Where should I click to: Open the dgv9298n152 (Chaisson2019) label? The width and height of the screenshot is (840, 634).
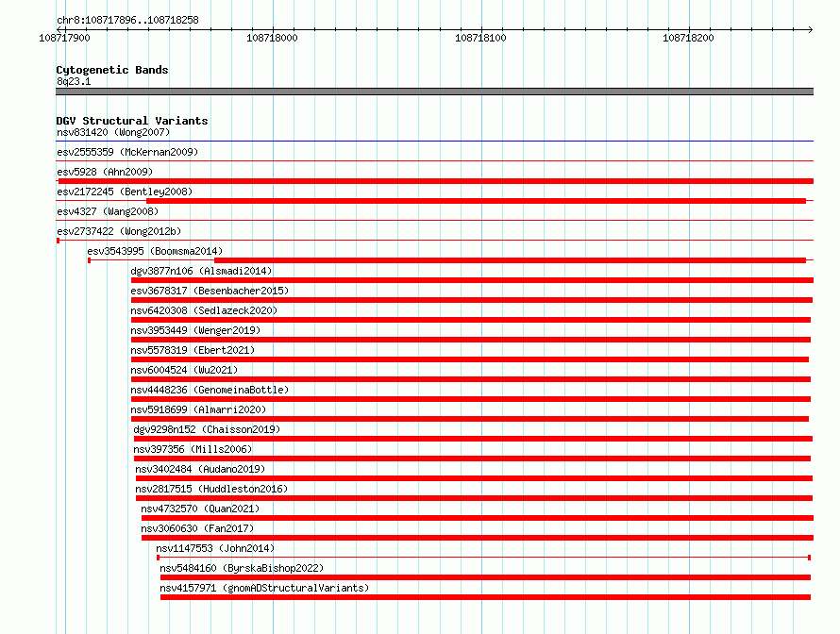[x=207, y=429]
